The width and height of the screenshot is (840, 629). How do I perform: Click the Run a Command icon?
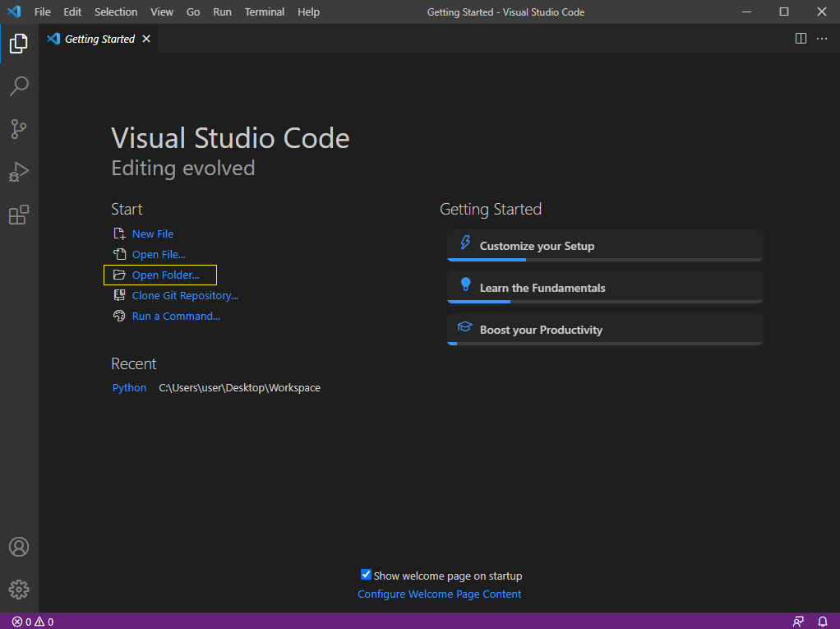[119, 316]
